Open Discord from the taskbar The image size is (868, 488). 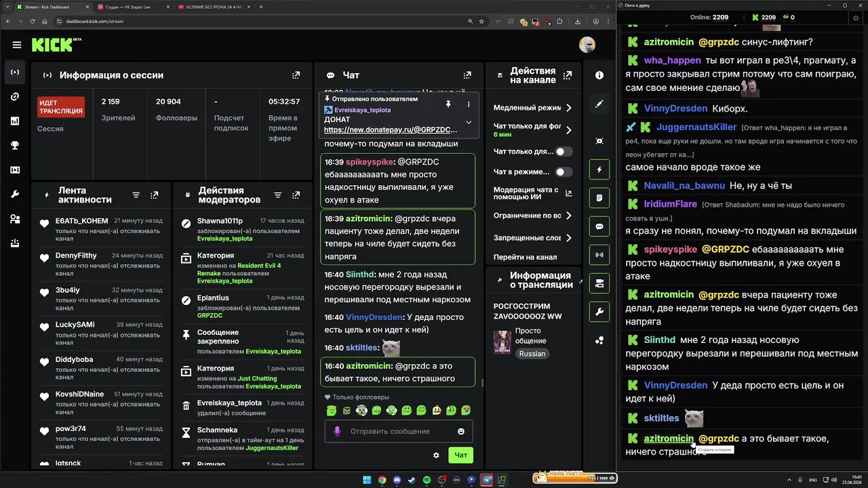397,480
